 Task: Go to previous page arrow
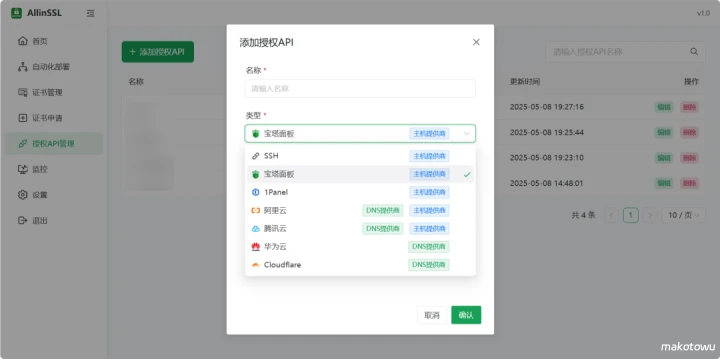point(612,215)
